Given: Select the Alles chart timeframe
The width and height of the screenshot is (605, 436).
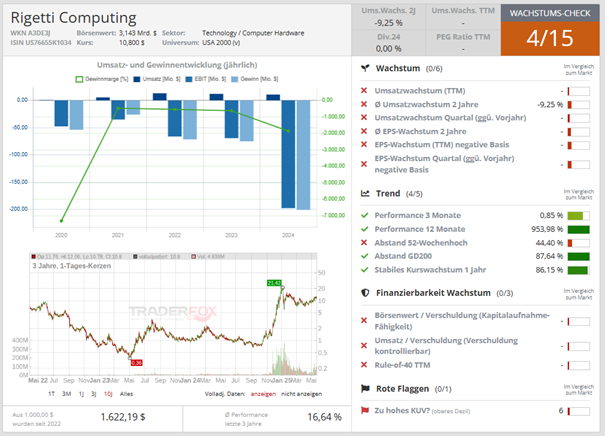Looking at the screenshot, I should pos(126,394).
